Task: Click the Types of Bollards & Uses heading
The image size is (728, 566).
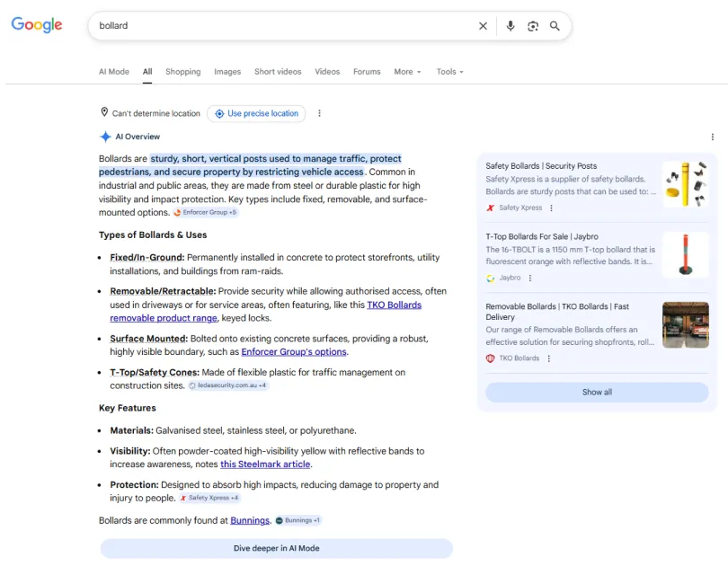Action: pyautogui.click(x=153, y=235)
